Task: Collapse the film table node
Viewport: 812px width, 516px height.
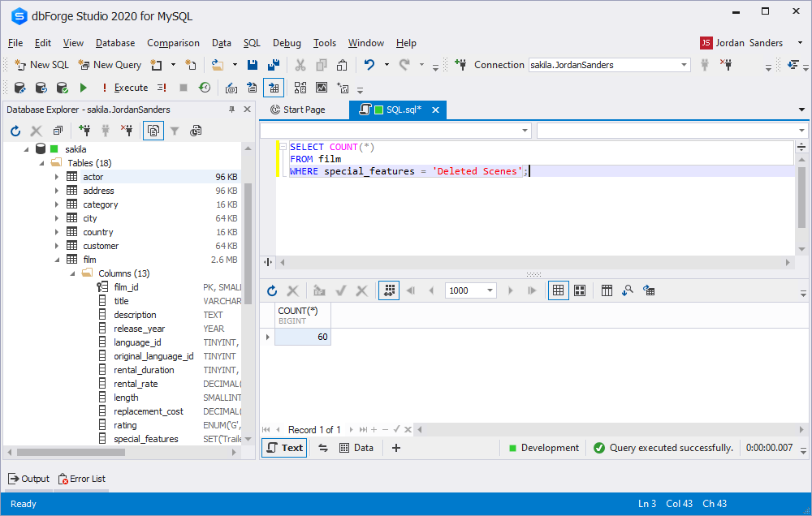Action: point(57,260)
